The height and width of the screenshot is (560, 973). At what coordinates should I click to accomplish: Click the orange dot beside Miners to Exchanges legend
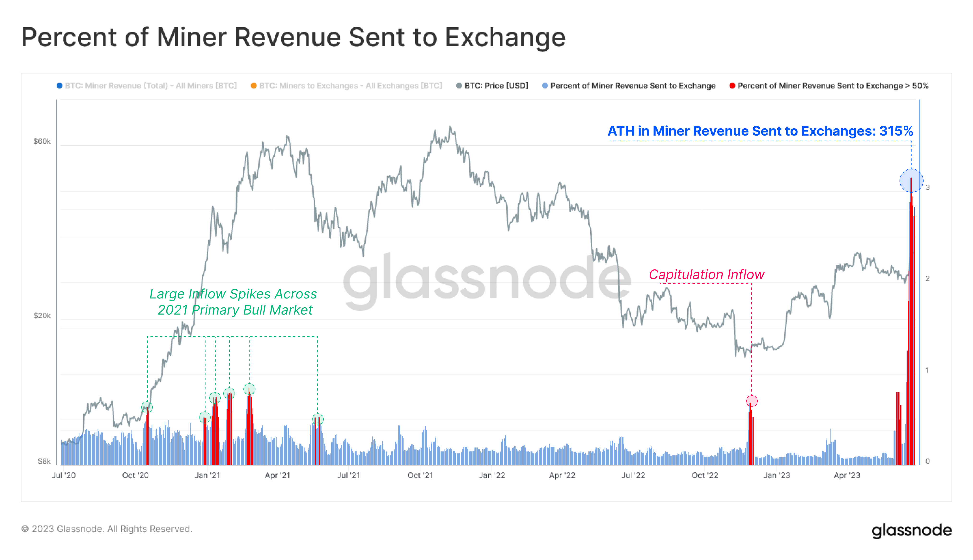point(254,86)
